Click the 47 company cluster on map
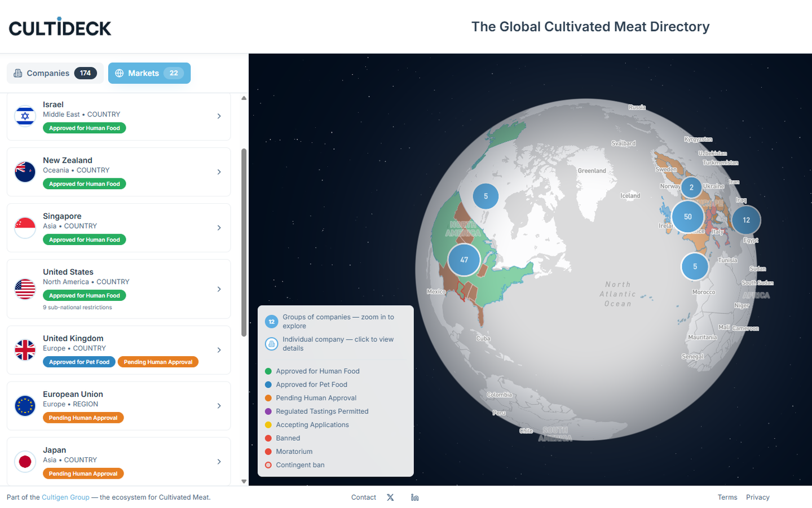This screenshot has width=812, height=508. (464, 260)
